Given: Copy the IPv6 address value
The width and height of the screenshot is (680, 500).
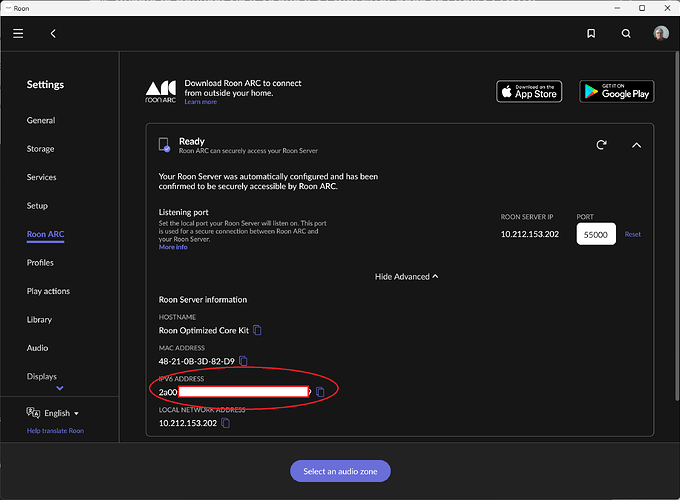Looking at the screenshot, I should 320,392.
